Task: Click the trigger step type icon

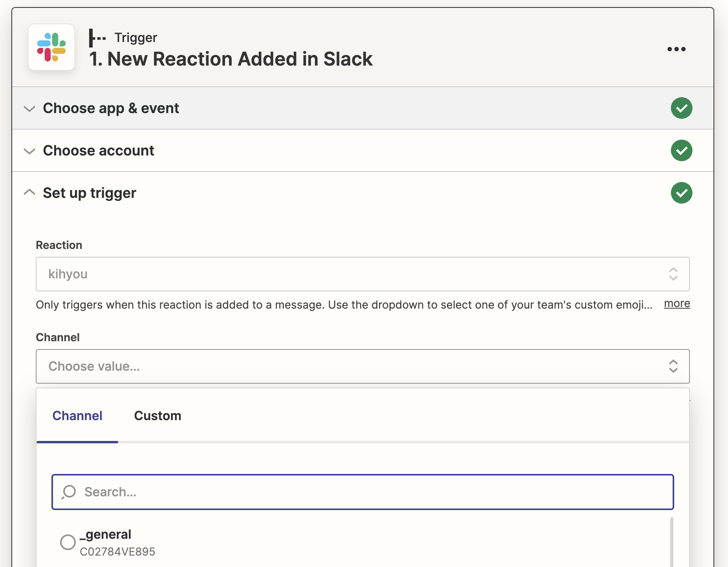Action: tap(97, 38)
